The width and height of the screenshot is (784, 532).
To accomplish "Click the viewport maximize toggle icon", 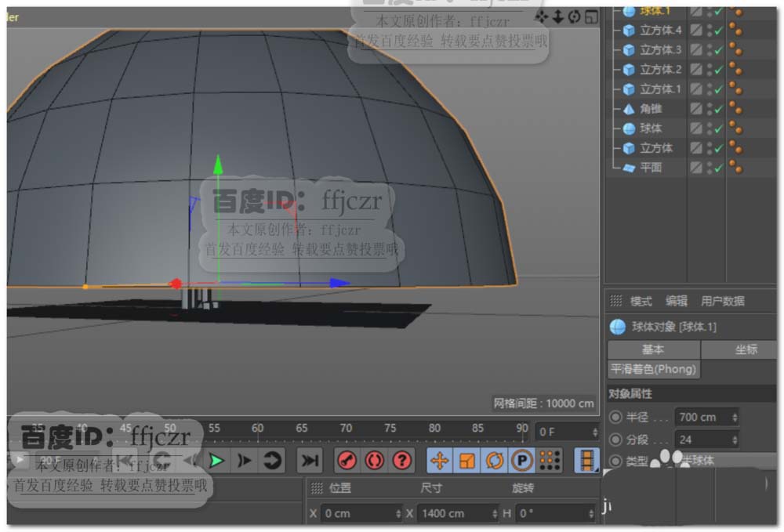I will coord(591,16).
